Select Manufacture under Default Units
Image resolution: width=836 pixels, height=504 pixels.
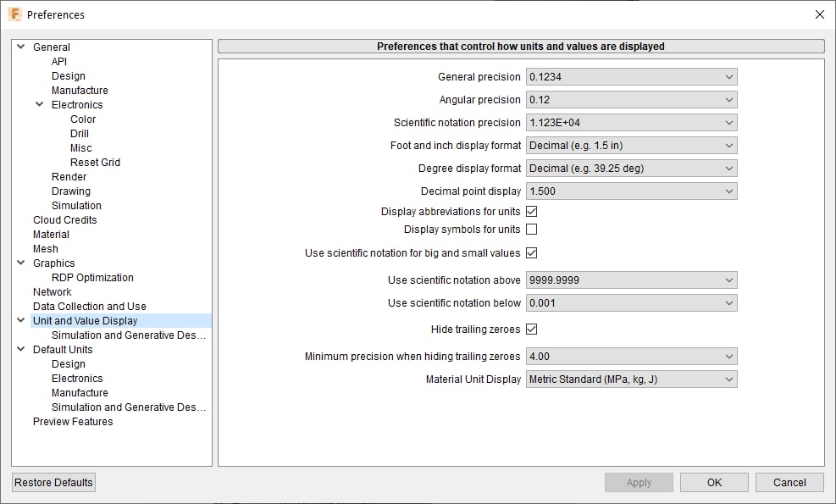pyautogui.click(x=80, y=392)
